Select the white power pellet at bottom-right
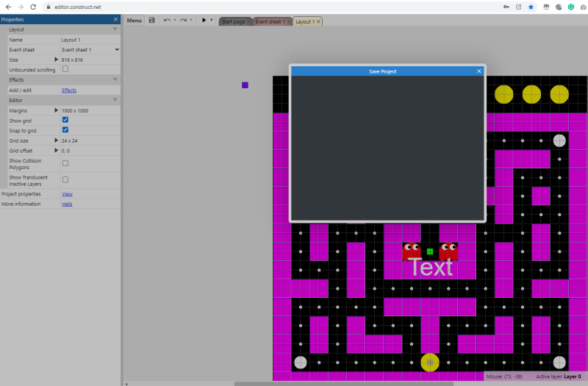The width and height of the screenshot is (588, 386). tap(559, 362)
